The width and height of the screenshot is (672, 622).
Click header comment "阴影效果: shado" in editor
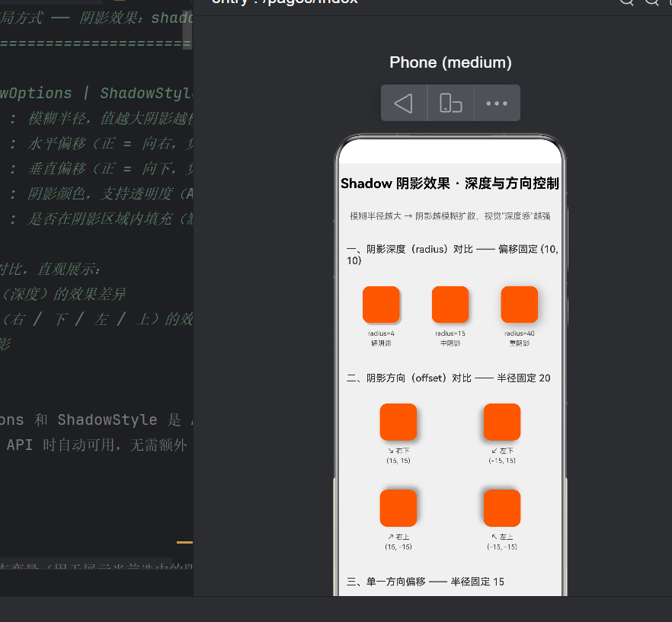click(x=136, y=18)
